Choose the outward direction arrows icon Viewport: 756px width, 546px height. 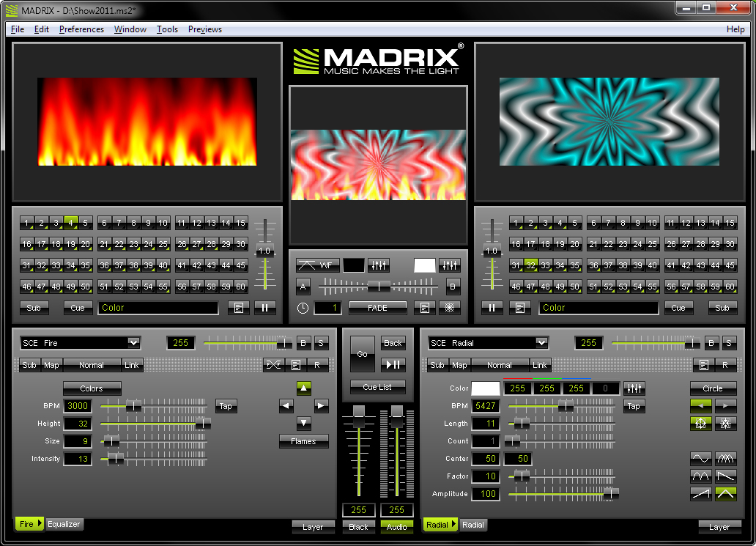tap(700, 424)
